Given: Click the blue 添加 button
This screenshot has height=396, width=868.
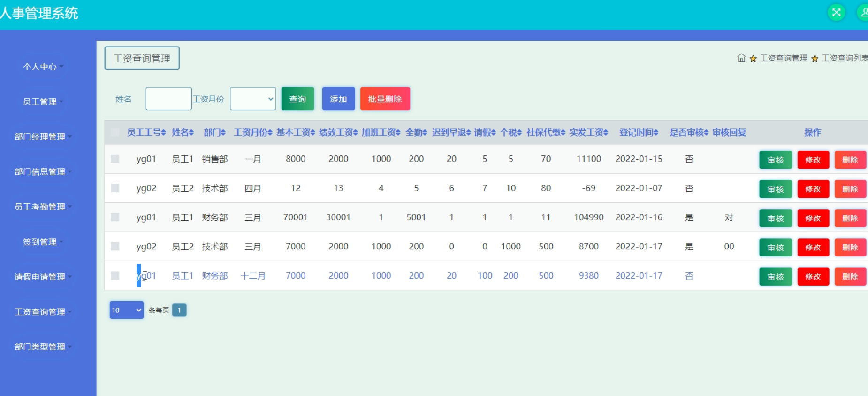Looking at the screenshot, I should [338, 99].
